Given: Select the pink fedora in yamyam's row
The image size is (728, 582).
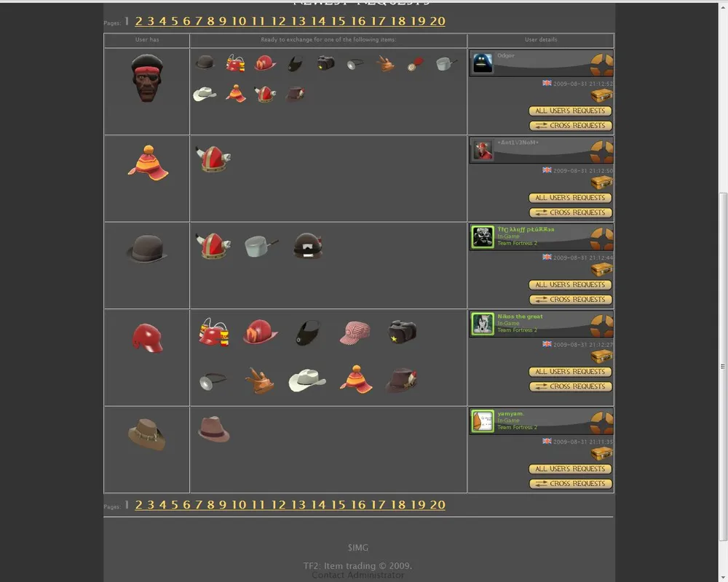Looking at the screenshot, I should click(213, 428).
